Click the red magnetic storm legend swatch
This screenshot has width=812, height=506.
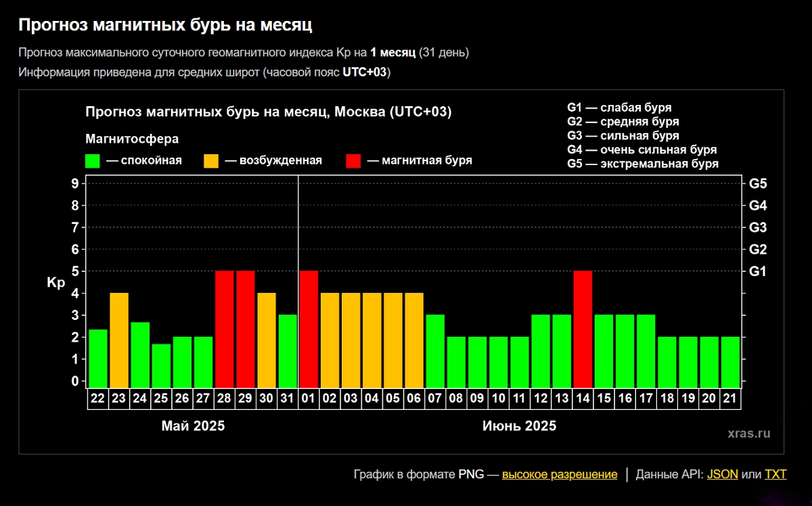click(353, 161)
